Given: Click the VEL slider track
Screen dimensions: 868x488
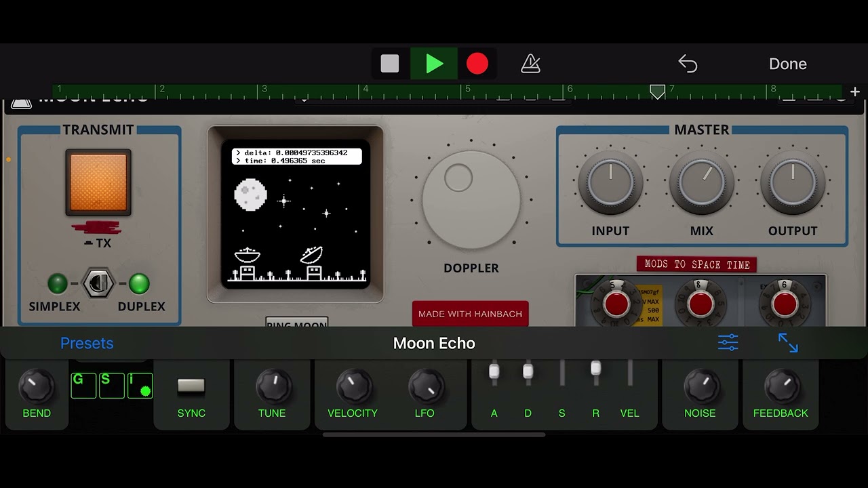Looking at the screenshot, I should (x=630, y=373).
